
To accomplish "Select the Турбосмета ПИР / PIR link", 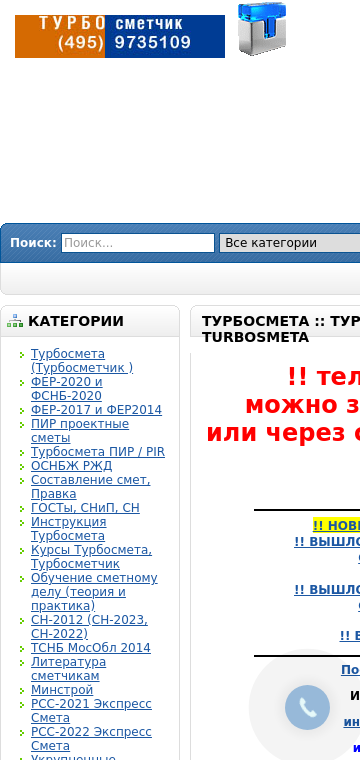I will (x=98, y=452).
